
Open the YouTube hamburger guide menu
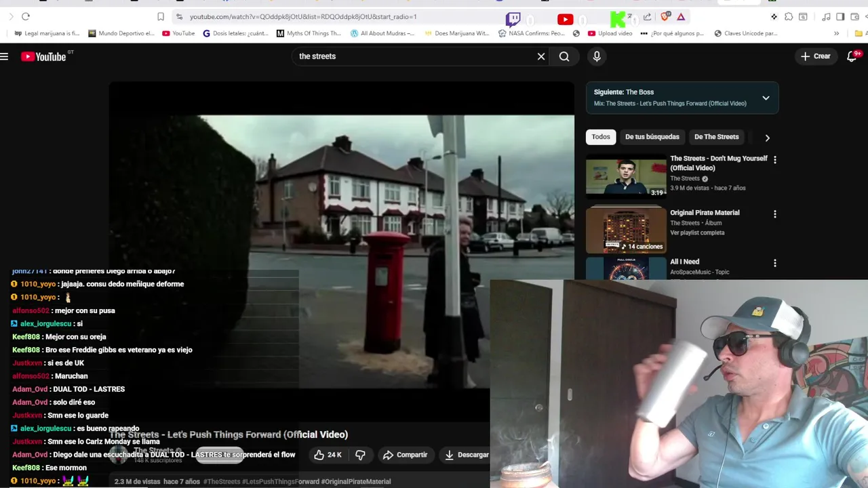pos(4,57)
